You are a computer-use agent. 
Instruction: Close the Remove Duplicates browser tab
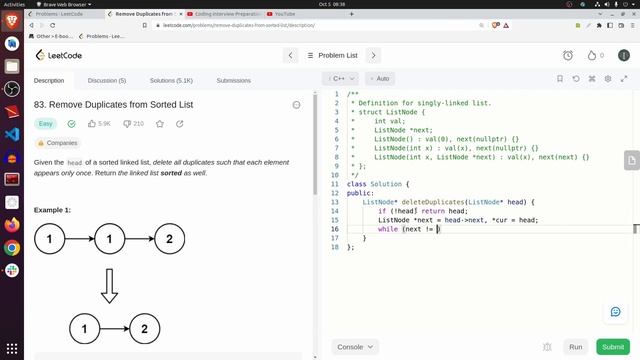point(181,14)
